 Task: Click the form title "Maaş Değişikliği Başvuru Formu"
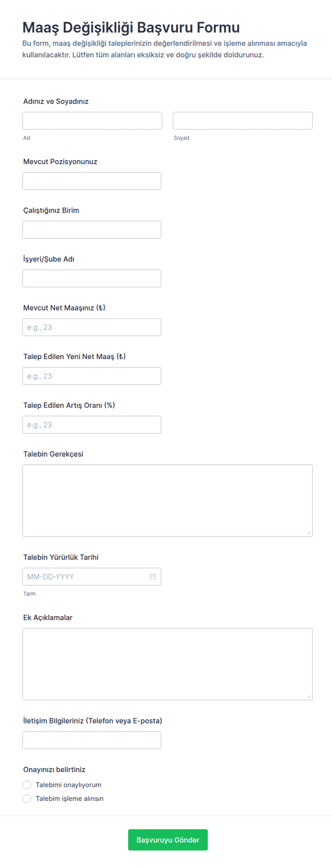(x=131, y=28)
